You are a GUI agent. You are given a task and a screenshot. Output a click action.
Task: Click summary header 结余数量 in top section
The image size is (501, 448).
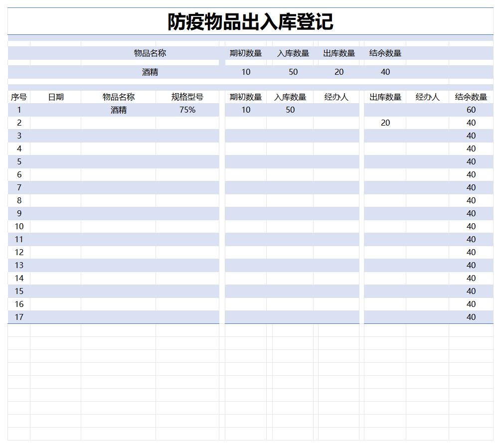point(385,53)
